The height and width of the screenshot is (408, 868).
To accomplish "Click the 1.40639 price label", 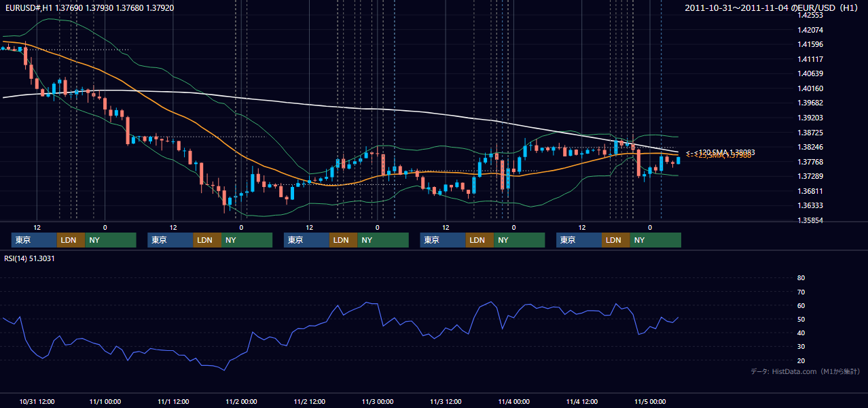I will pyautogui.click(x=810, y=73).
